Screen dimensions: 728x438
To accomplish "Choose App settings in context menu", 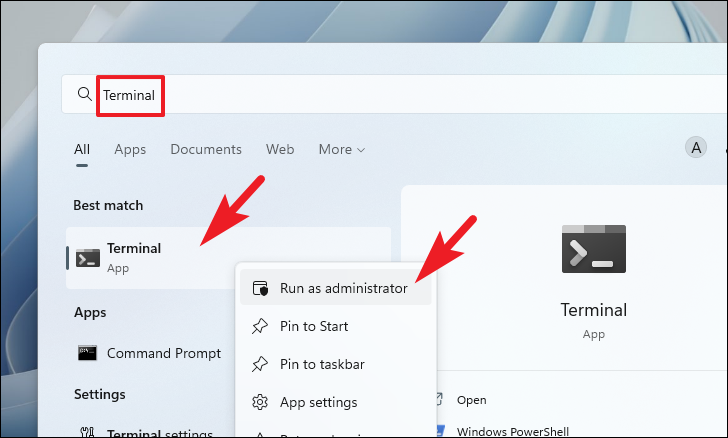I will pos(336,402).
